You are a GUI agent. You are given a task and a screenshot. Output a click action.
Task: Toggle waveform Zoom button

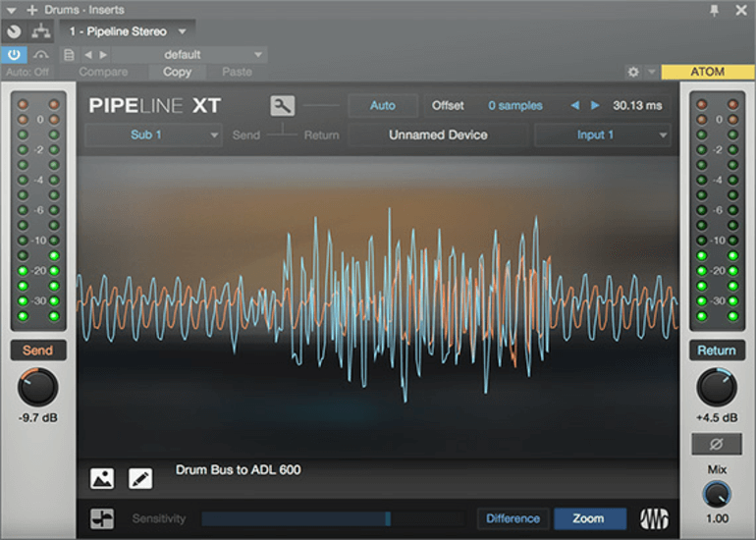pyautogui.click(x=588, y=518)
